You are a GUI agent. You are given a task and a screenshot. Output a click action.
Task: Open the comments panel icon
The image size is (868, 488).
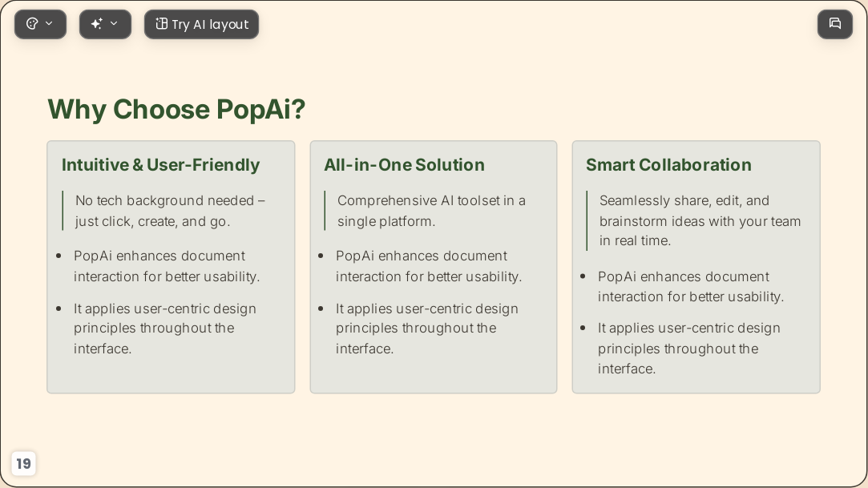pos(835,24)
